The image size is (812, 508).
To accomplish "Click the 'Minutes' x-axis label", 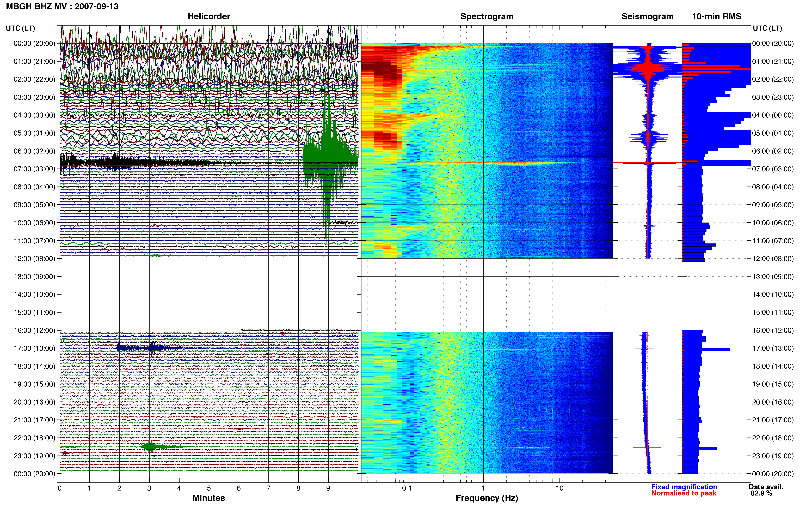I will (209, 498).
